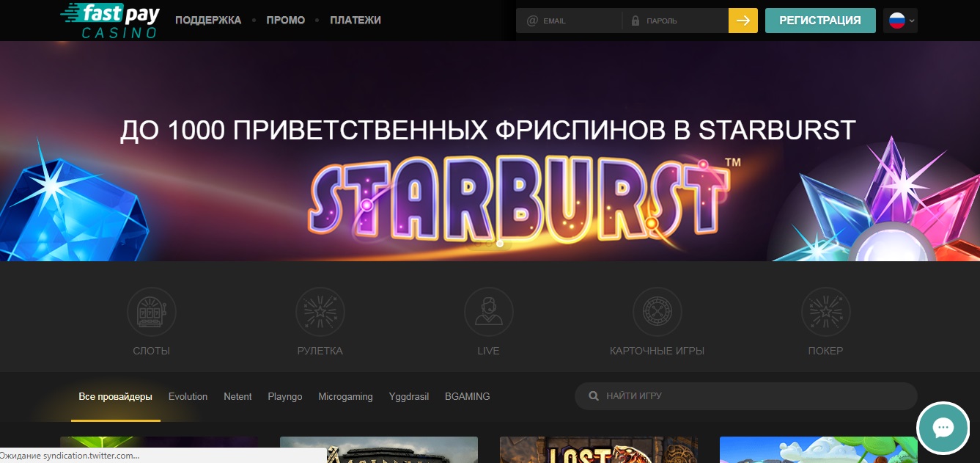
Task: Open the Рулетка category icon
Action: tap(320, 312)
